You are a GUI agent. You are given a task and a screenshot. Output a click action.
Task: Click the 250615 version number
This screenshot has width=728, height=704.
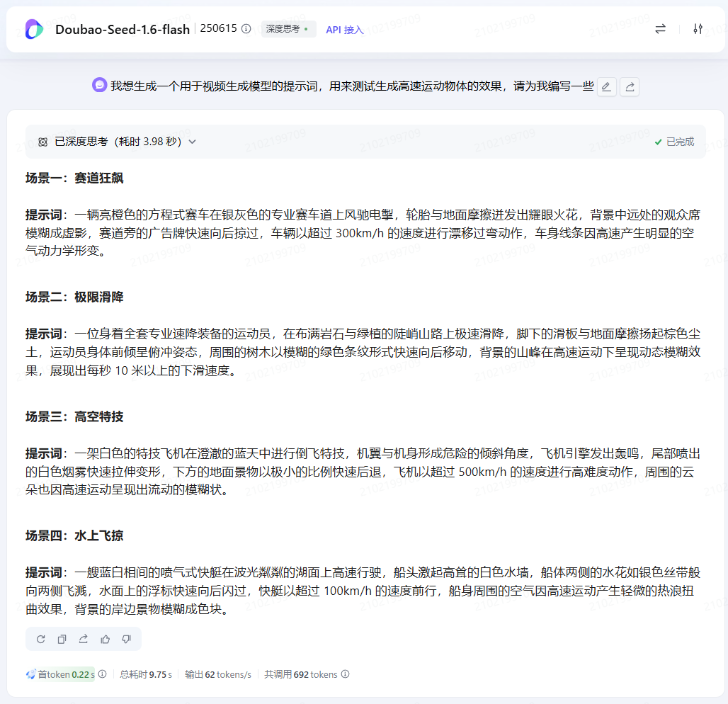(x=218, y=28)
